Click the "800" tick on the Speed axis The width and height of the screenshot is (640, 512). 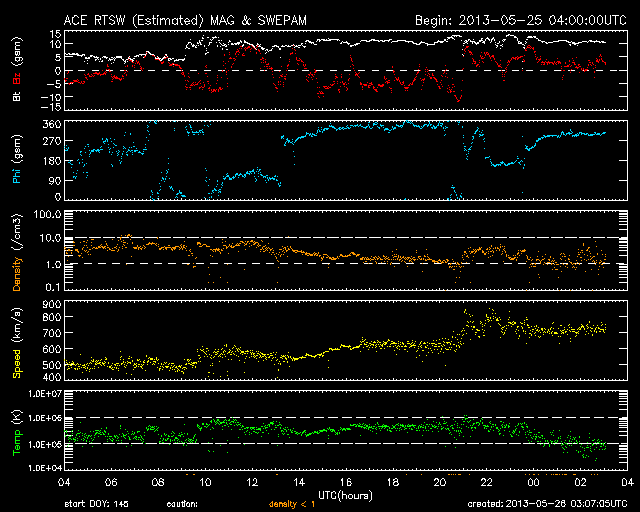[52, 317]
